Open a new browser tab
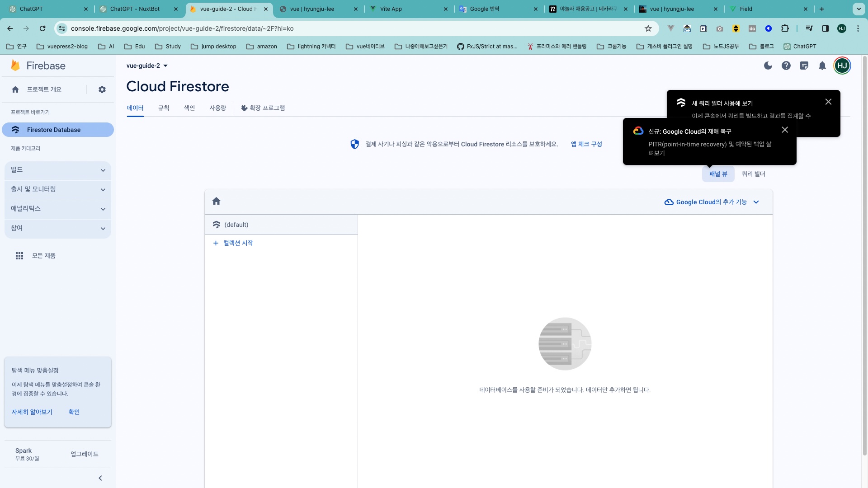Image resolution: width=868 pixels, height=488 pixels. 822,9
